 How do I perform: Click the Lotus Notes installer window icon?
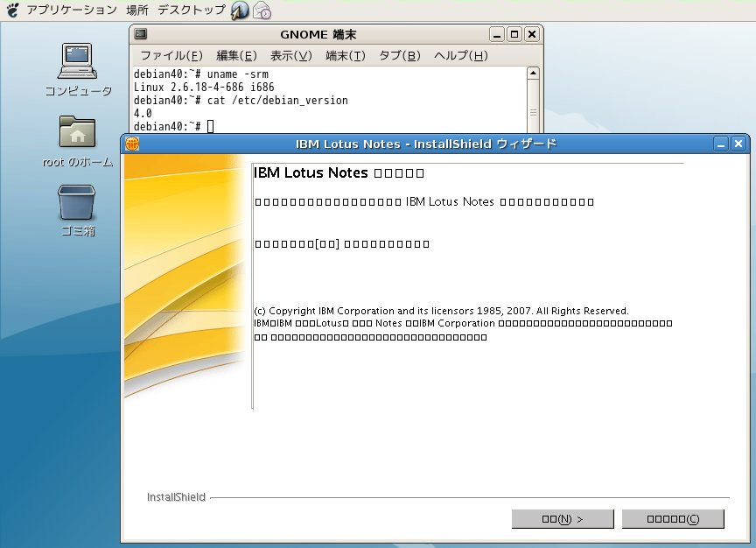tap(132, 144)
